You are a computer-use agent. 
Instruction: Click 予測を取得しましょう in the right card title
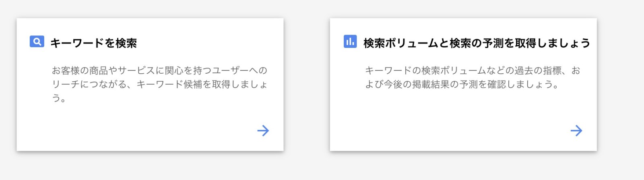coord(536,43)
